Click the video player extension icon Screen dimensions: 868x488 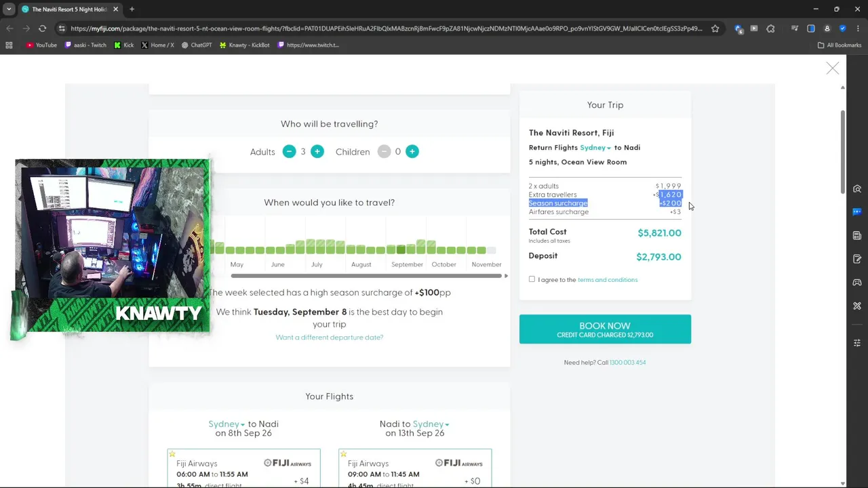pos(754,28)
